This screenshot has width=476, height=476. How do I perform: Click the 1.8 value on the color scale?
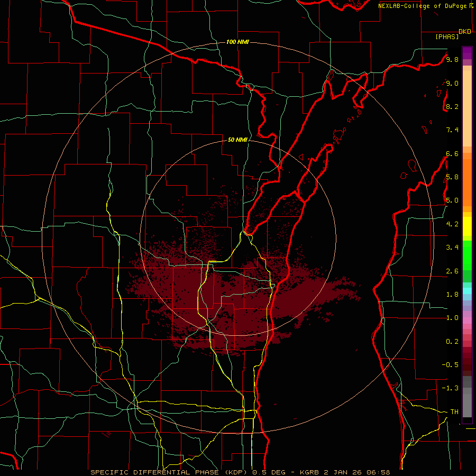[x=452, y=294]
